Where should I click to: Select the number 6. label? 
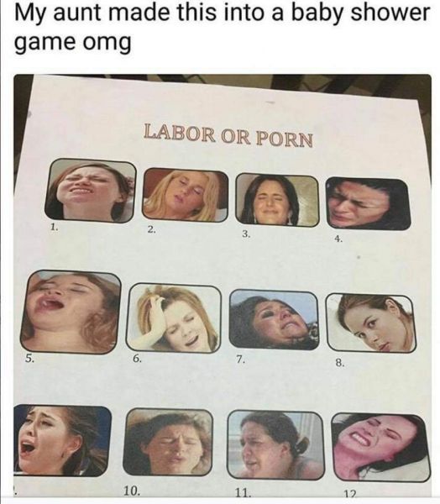click(x=136, y=360)
